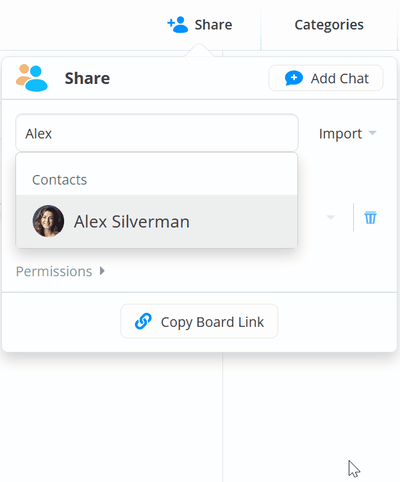Click the search field containing Alex

157,133
